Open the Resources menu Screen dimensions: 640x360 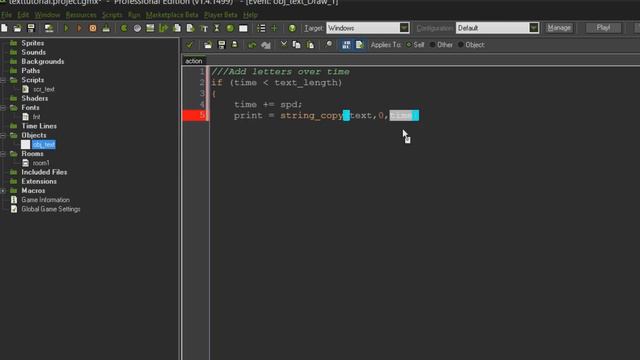pyautogui.click(x=81, y=15)
